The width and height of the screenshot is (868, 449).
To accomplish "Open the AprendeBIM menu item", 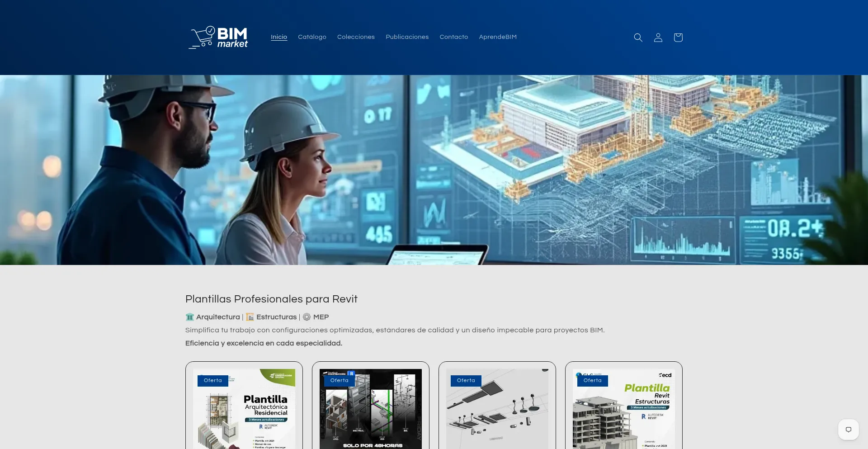I will (498, 37).
